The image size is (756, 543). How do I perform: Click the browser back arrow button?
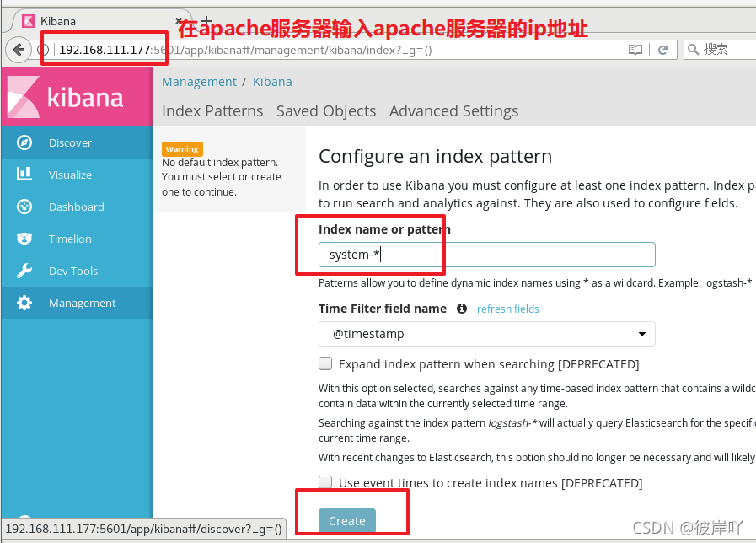(x=19, y=50)
